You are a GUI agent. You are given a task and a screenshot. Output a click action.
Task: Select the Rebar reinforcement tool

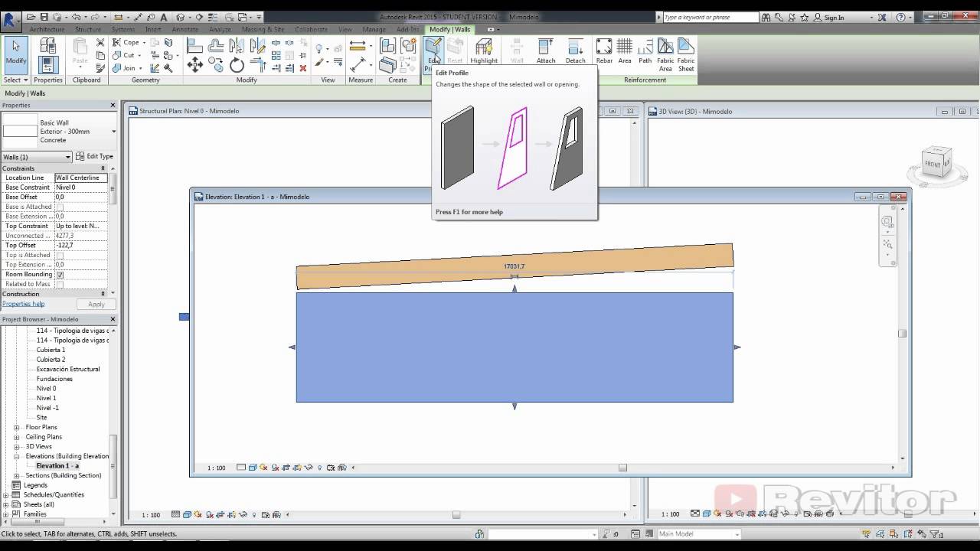pyautogui.click(x=604, y=51)
